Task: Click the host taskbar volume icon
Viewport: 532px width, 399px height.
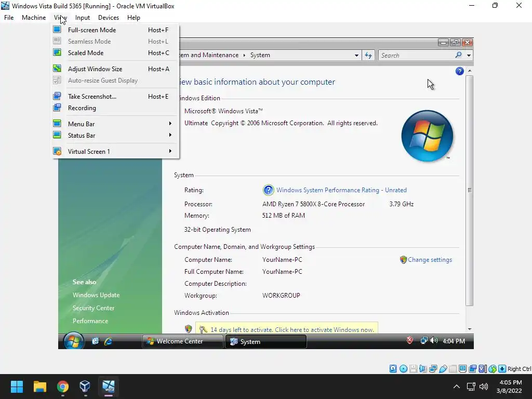Action: (x=484, y=387)
